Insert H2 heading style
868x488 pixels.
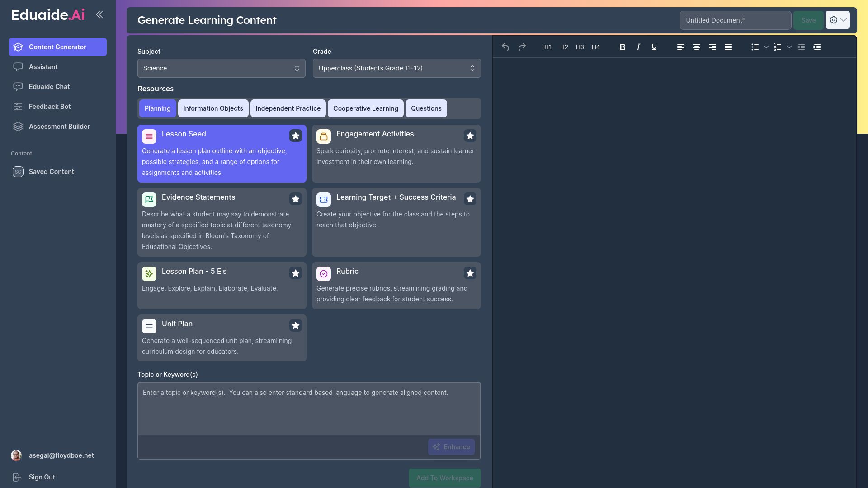[x=564, y=47]
